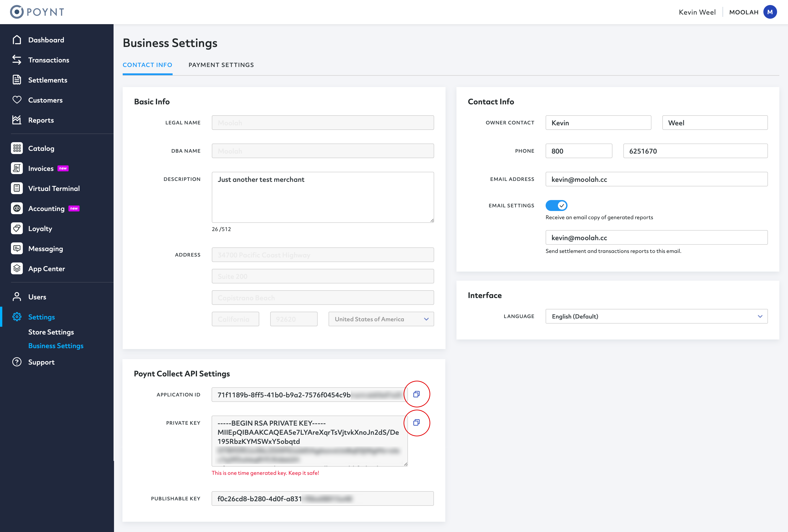Click the App Center layers icon

click(x=17, y=268)
